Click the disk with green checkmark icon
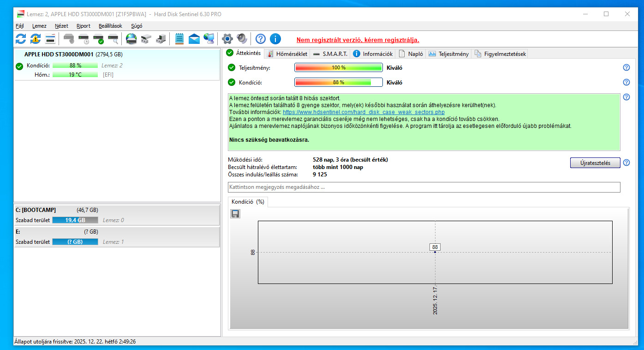This screenshot has width=644, height=350. pos(98,39)
